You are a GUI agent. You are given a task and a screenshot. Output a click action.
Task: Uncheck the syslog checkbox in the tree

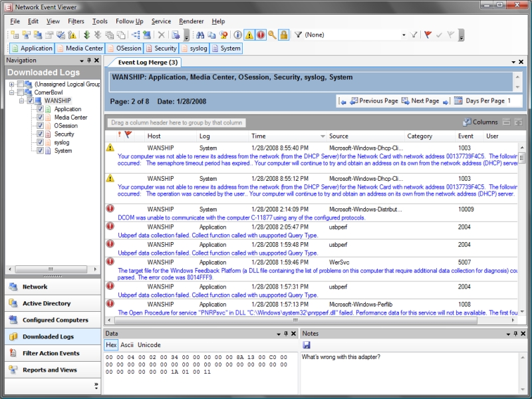(40, 142)
